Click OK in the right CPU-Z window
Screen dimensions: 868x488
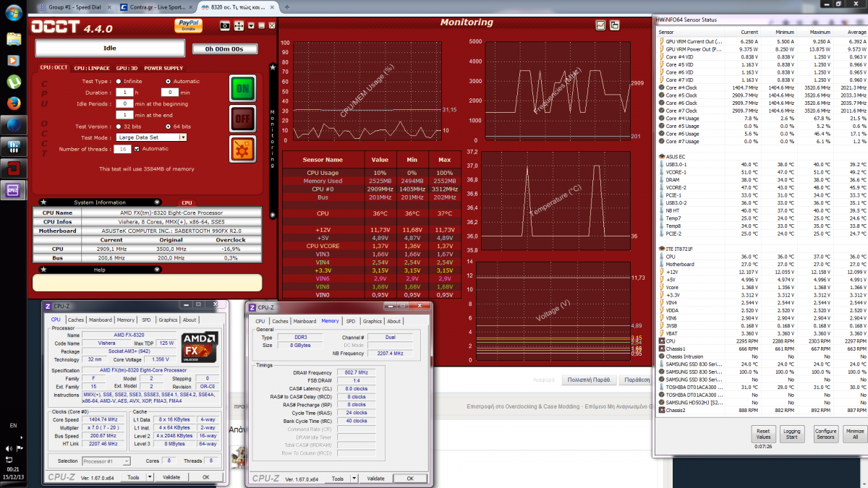coord(409,479)
